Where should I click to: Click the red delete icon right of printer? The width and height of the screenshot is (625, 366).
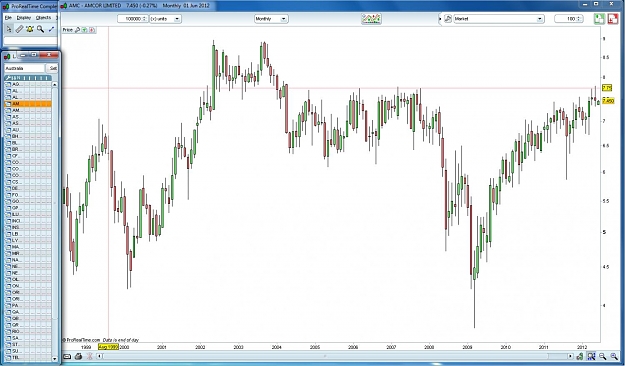point(90,356)
